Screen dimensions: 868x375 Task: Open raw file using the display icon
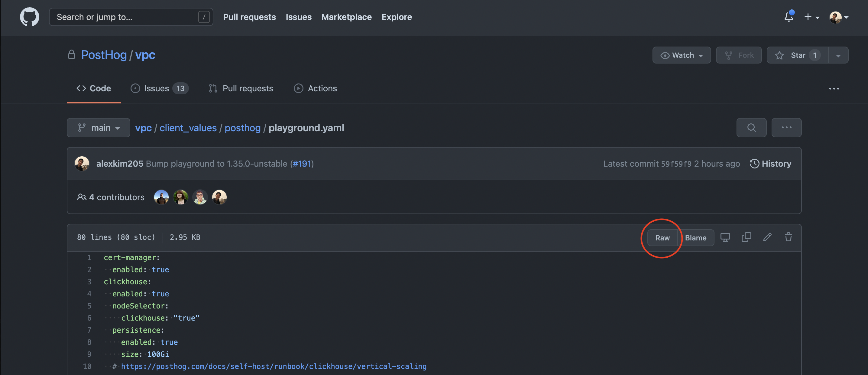click(x=725, y=237)
